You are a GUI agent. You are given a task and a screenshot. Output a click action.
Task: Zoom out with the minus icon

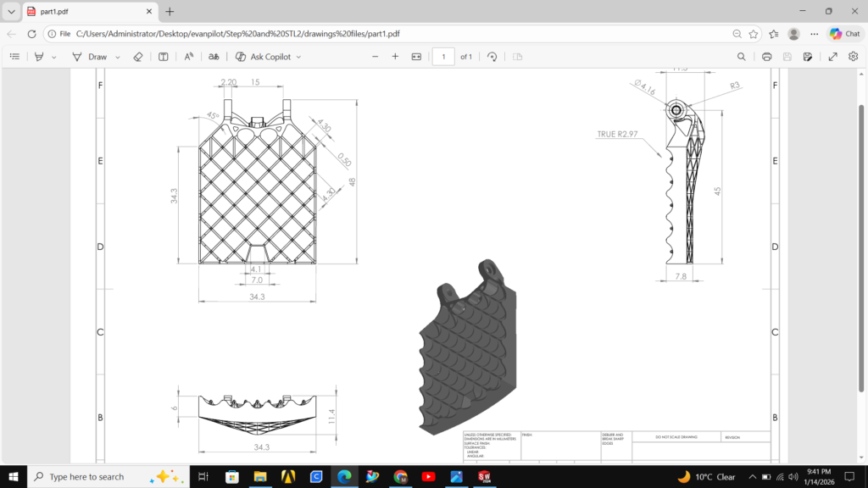[x=376, y=57]
